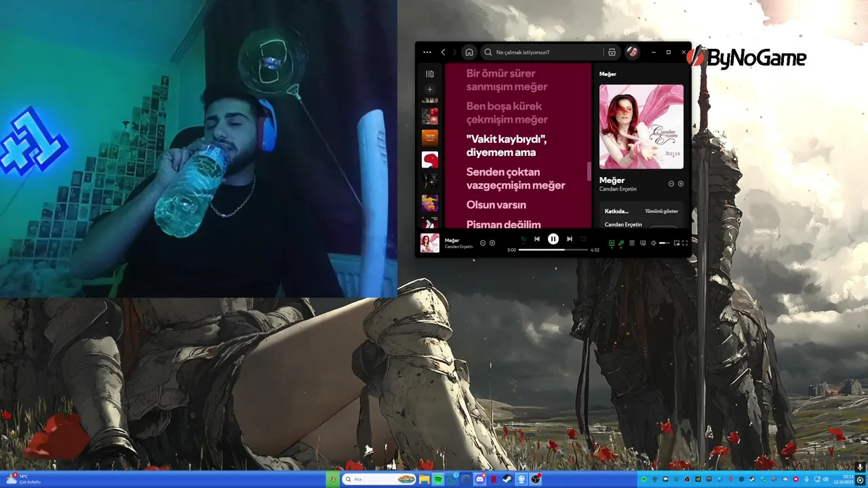Click the minus icon in player bar

pyautogui.click(x=483, y=243)
